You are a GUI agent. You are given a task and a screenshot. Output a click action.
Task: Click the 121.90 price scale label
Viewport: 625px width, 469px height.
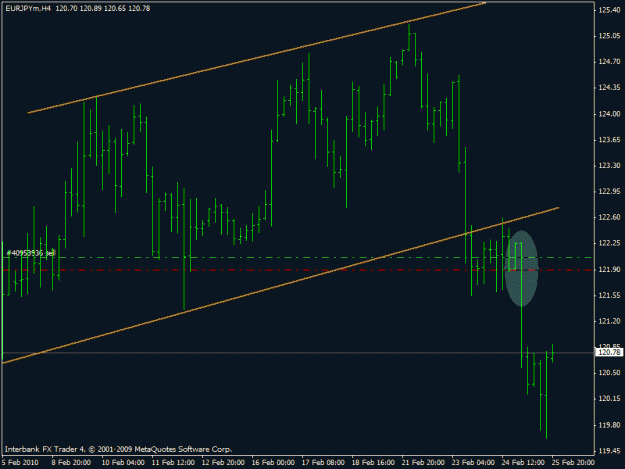[x=609, y=269]
